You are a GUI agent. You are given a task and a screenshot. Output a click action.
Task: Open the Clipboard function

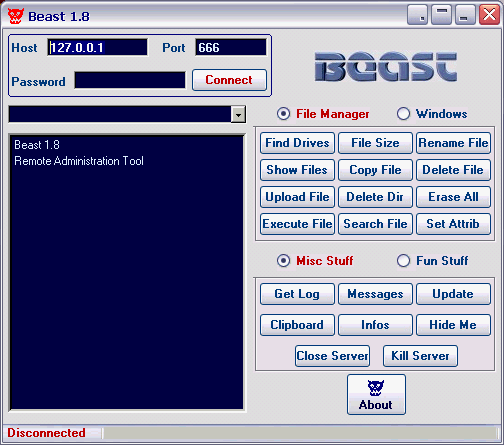tap(297, 325)
